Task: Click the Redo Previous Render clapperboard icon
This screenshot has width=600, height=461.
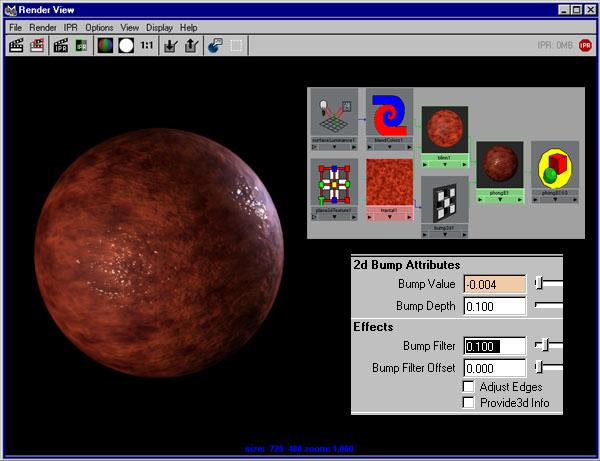Action: (x=16, y=46)
